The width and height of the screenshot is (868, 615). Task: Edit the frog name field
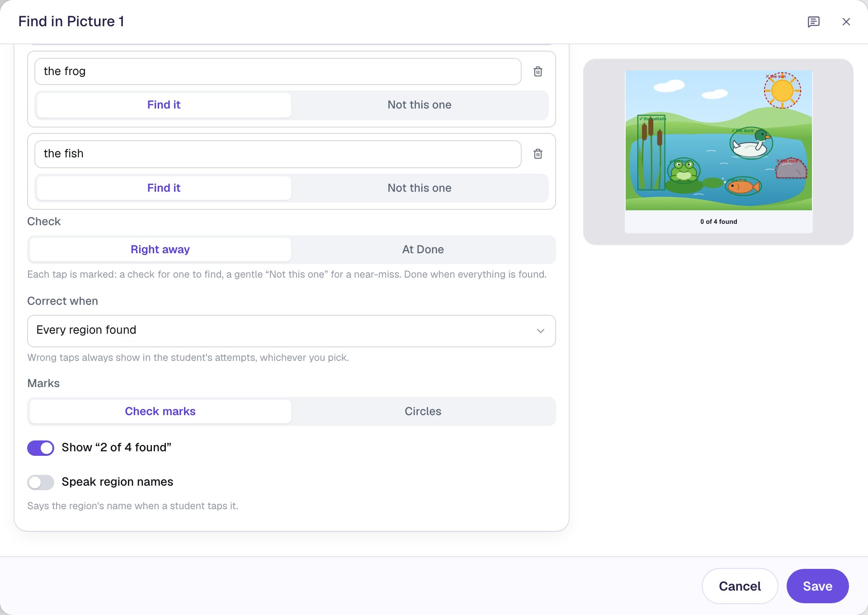pos(278,71)
